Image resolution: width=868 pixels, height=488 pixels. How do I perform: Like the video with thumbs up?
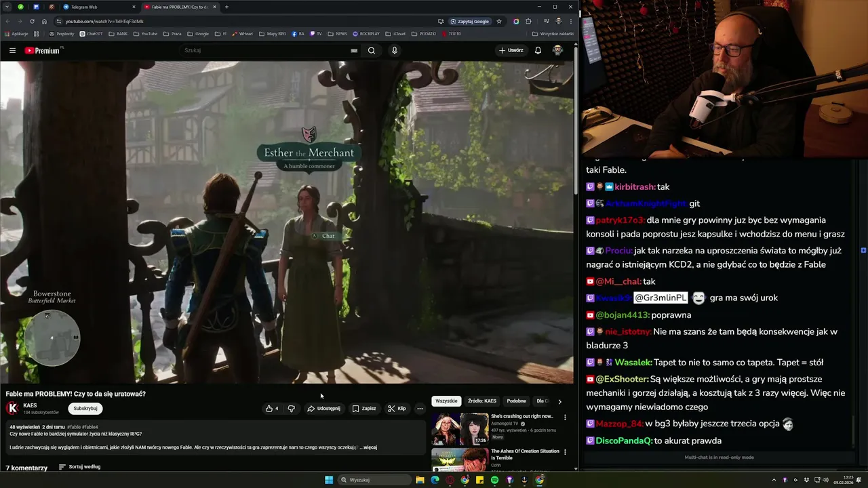pos(272,409)
